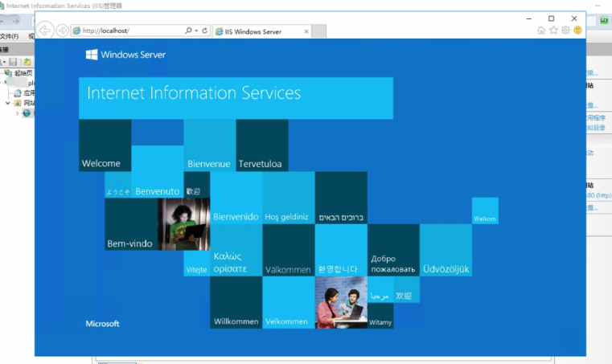Go to the browser Home page icon
The height and width of the screenshot is (364, 612).
[x=541, y=31]
